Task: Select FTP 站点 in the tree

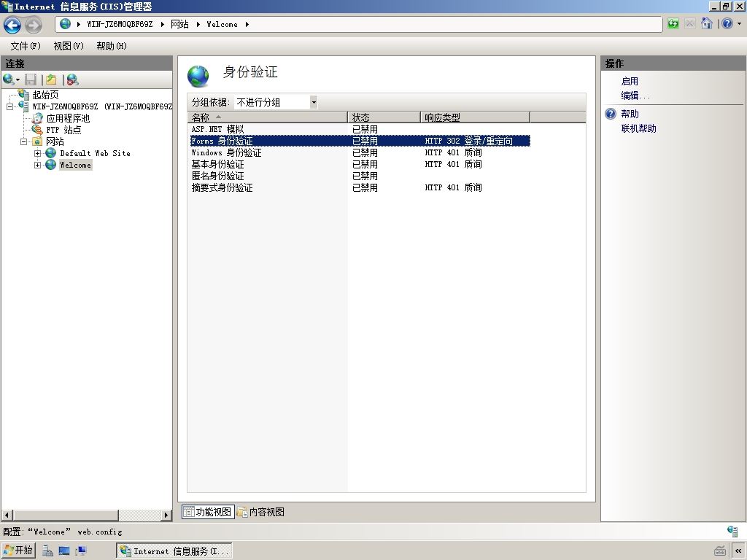Action: [x=64, y=130]
